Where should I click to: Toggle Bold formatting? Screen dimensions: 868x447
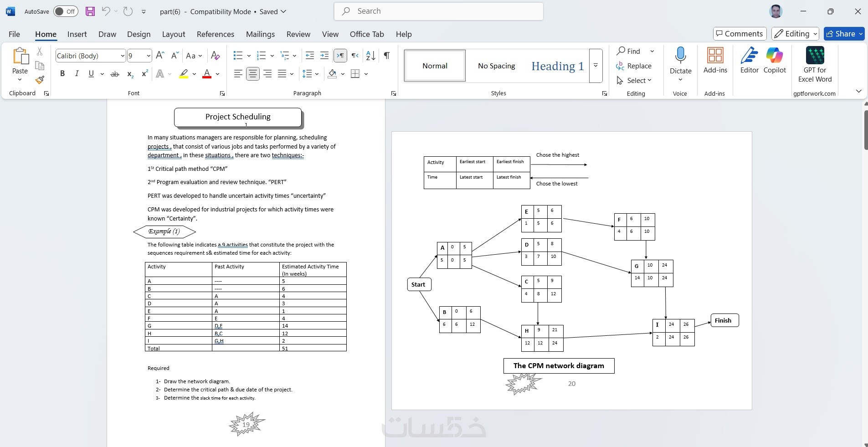[x=62, y=74]
